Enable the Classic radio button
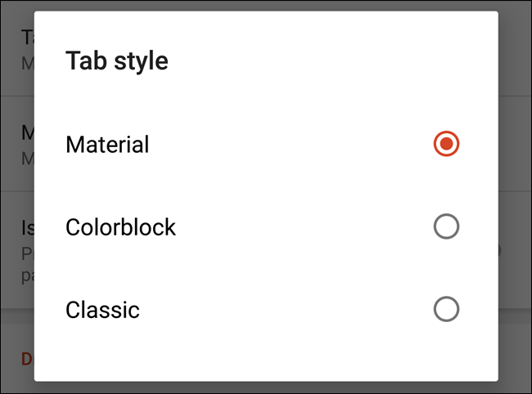The width and height of the screenshot is (532, 394). [446, 309]
